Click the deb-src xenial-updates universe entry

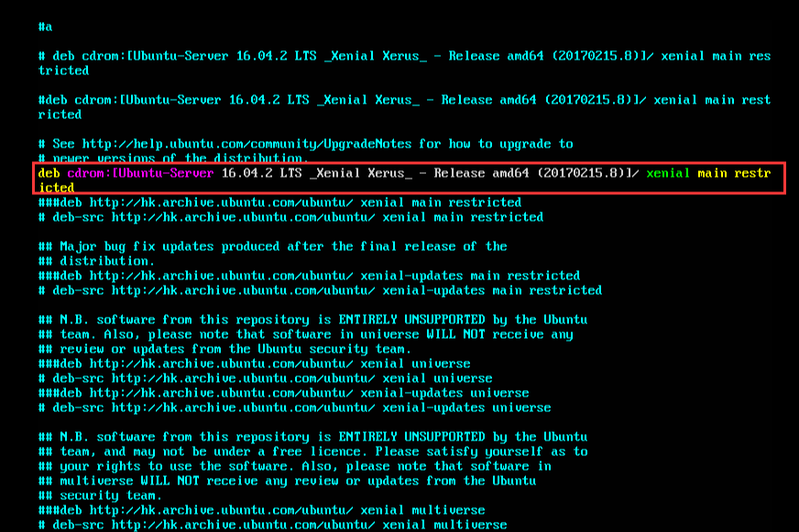click(275, 407)
